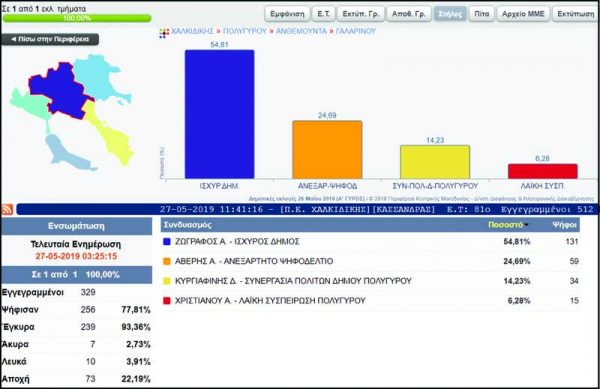Go back with Πίσω στην Περιφέρεια

click(50, 39)
